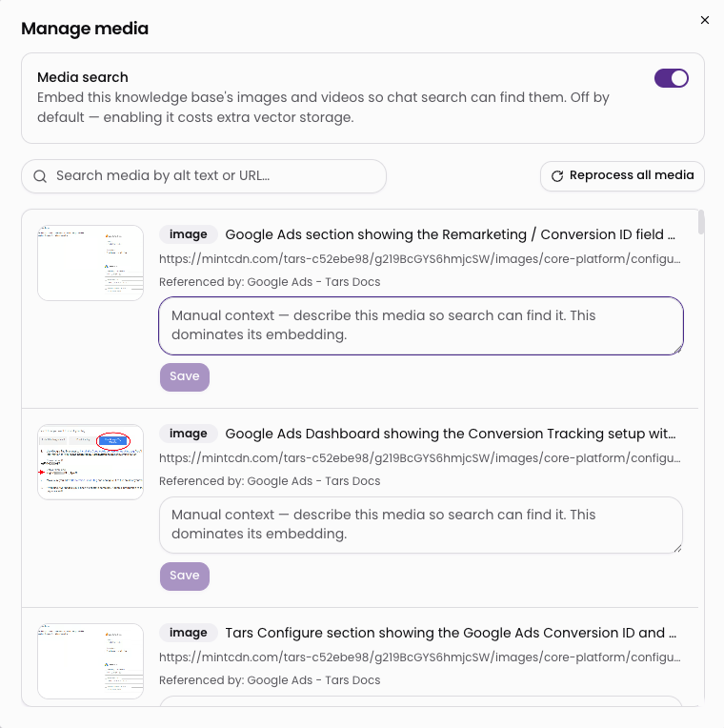
Task: Open thumbnail for Conversion Tracking dashboard image
Action: click(90, 462)
